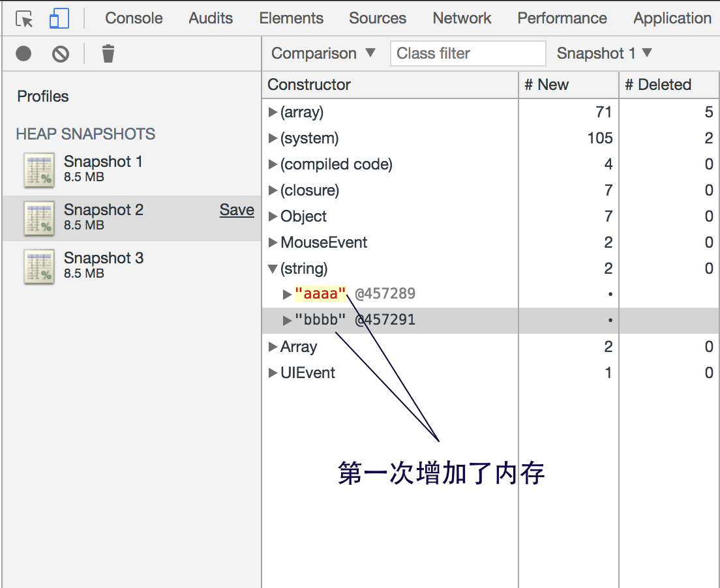The image size is (720, 588).
Task: Click the Profiles heading
Action: (42, 96)
